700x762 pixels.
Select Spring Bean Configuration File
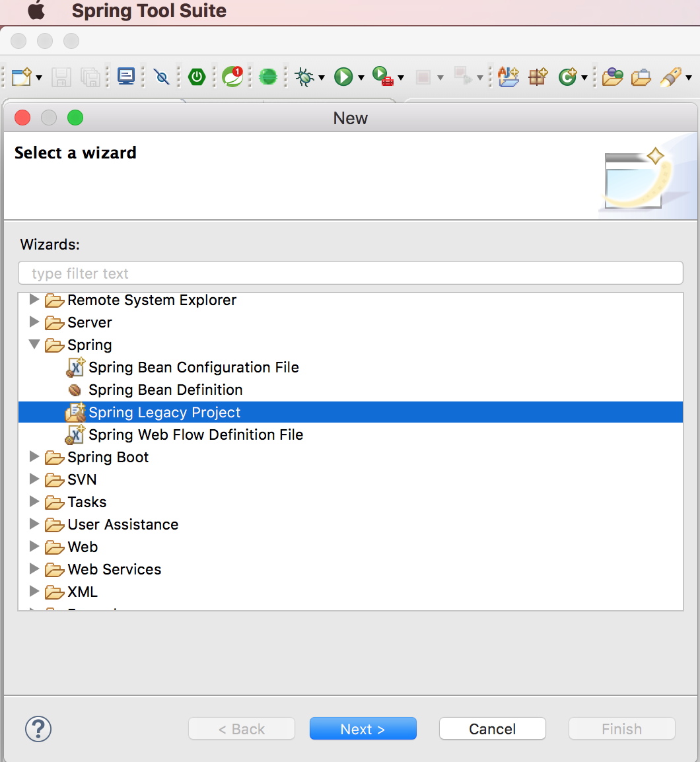click(x=193, y=367)
